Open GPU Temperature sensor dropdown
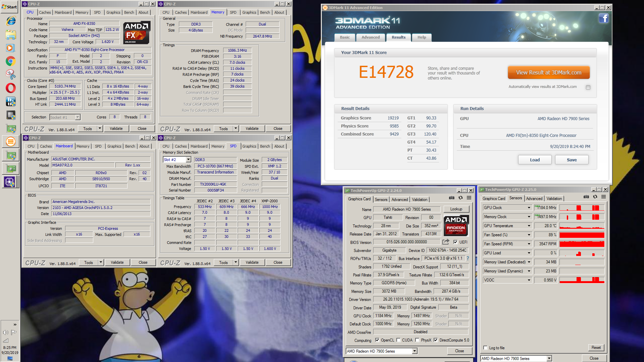Viewport: 644px width, 362px height. point(529,226)
